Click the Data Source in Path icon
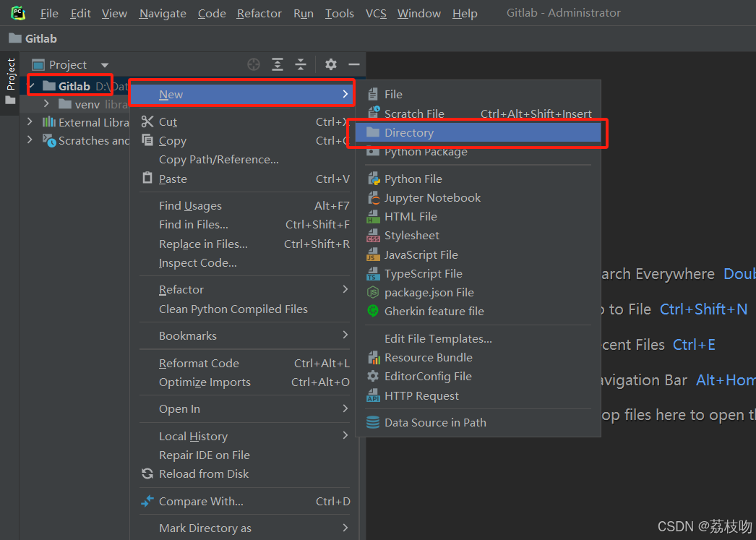756x540 pixels. (x=373, y=422)
